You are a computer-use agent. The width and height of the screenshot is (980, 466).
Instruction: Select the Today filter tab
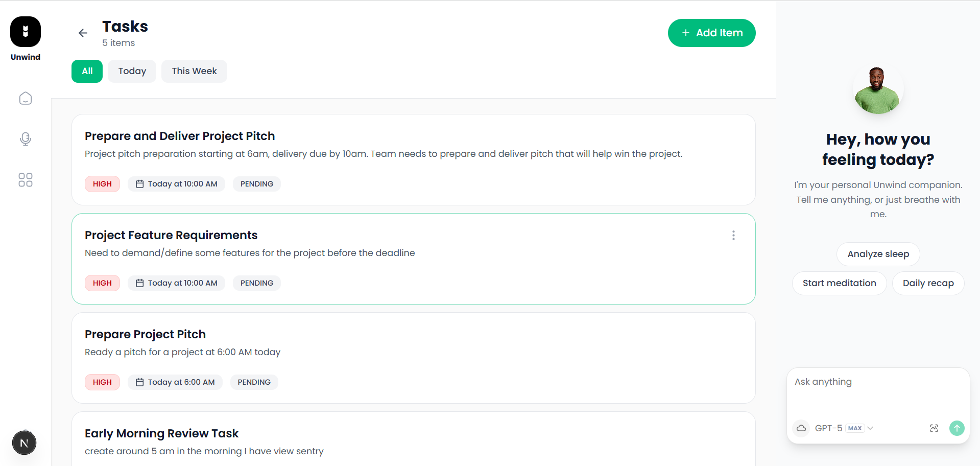pyautogui.click(x=132, y=71)
